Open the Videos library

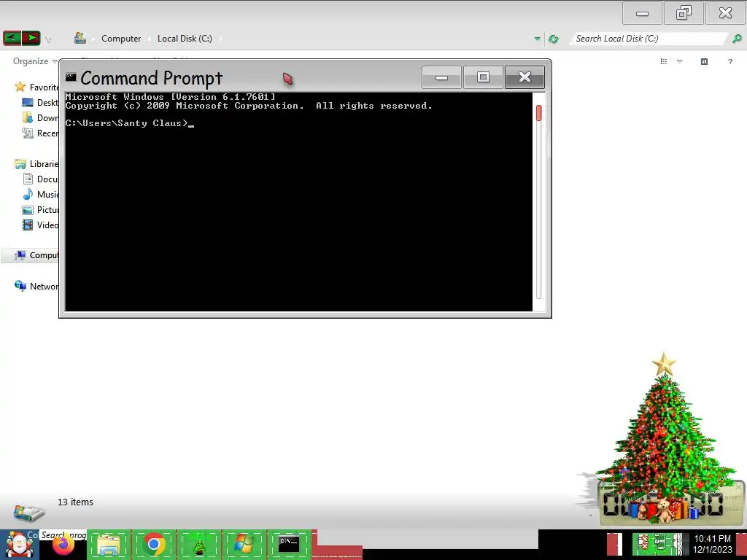[41, 225]
